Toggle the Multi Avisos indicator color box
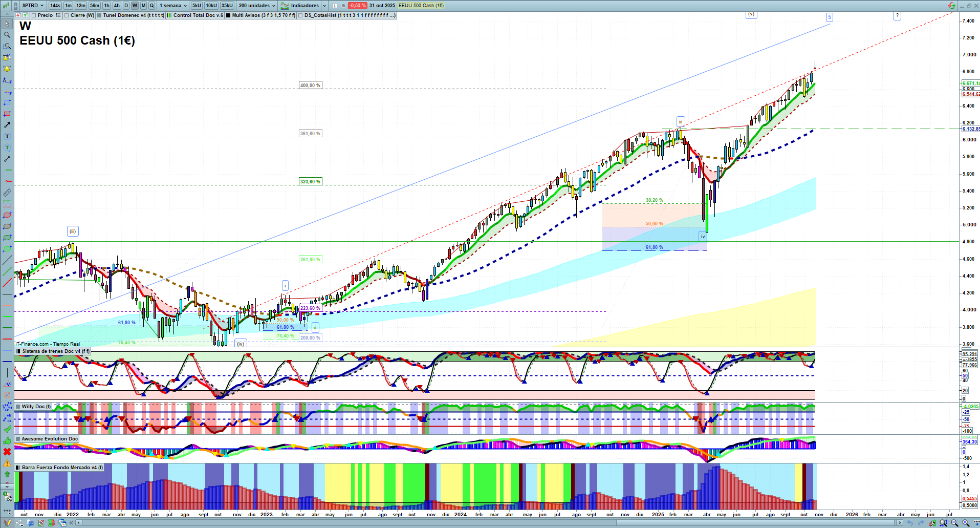 tap(229, 15)
